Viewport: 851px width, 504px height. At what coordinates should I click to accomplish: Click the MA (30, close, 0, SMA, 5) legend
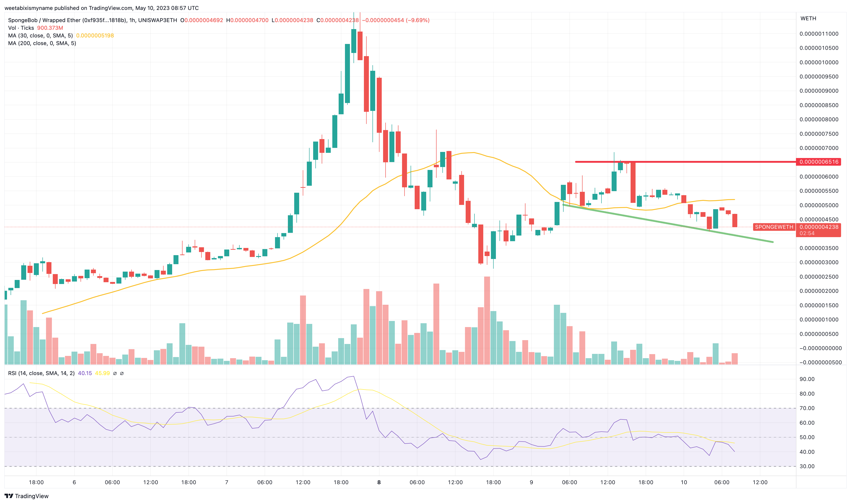click(x=40, y=35)
